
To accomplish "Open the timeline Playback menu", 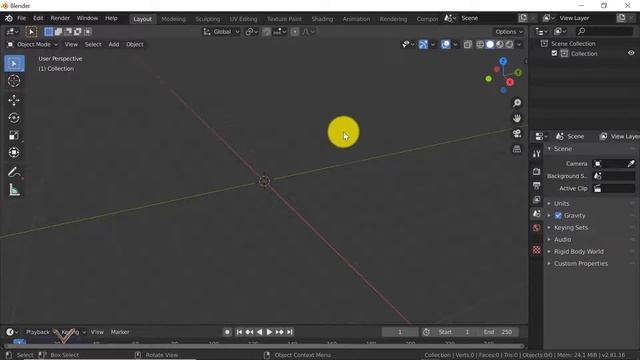I will tap(38, 332).
